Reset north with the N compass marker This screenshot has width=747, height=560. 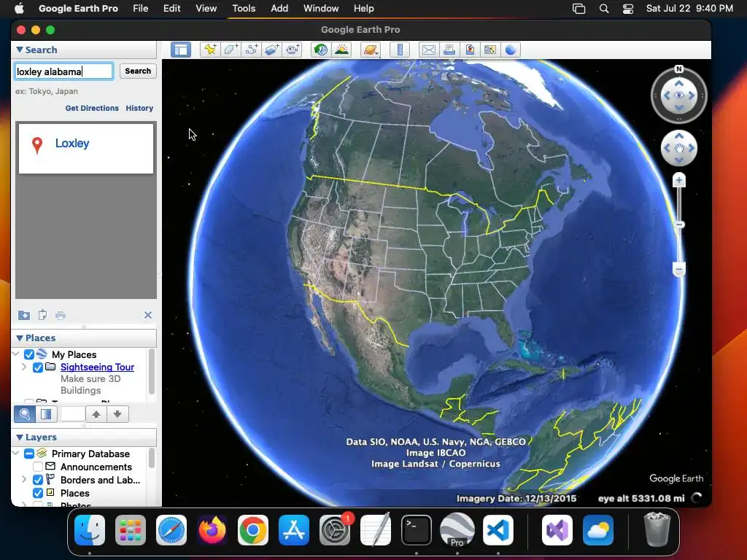[x=679, y=69]
